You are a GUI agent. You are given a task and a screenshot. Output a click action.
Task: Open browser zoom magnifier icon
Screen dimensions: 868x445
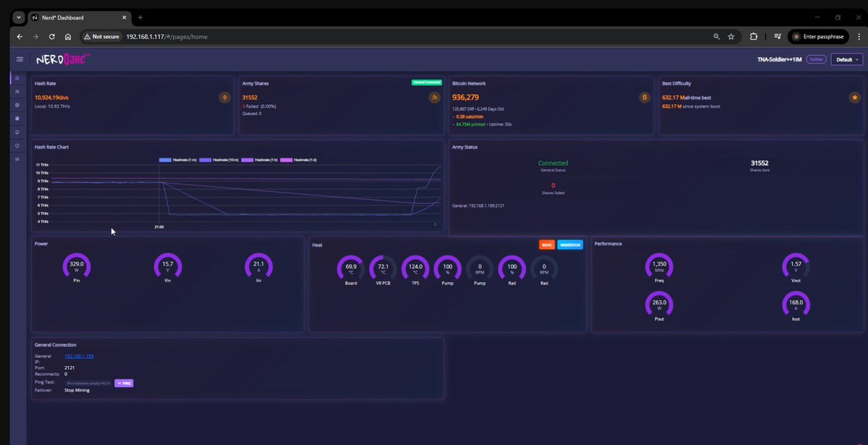[x=717, y=36]
